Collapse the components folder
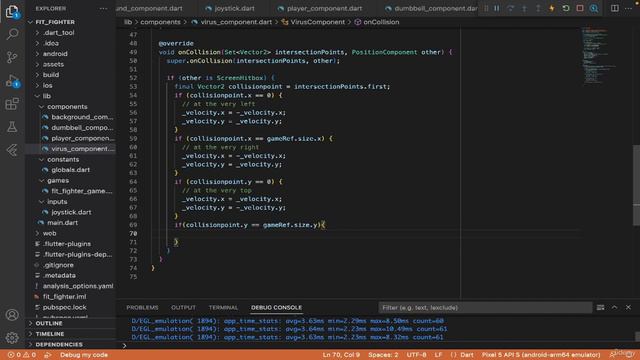 67,107
